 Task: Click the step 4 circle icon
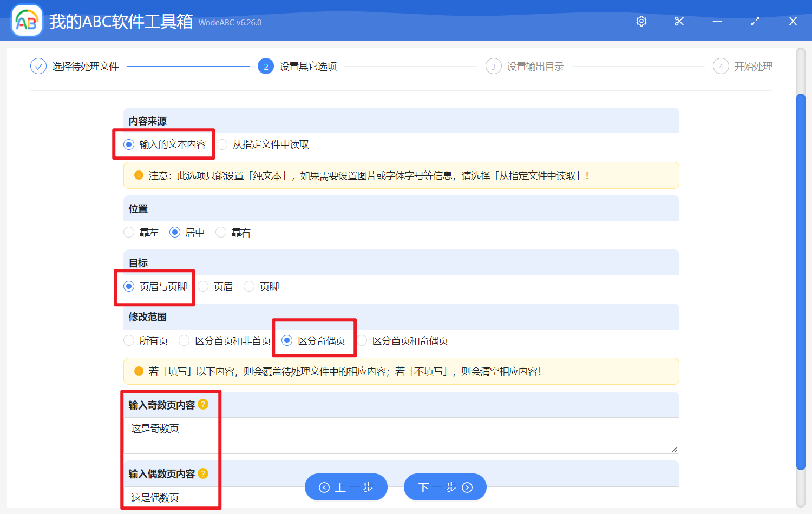(721, 67)
